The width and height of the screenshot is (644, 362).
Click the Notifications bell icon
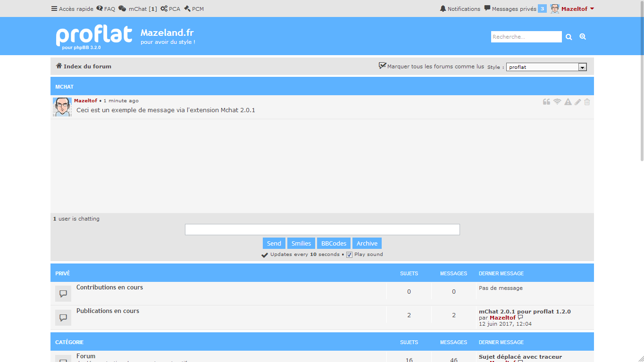tap(443, 8)
